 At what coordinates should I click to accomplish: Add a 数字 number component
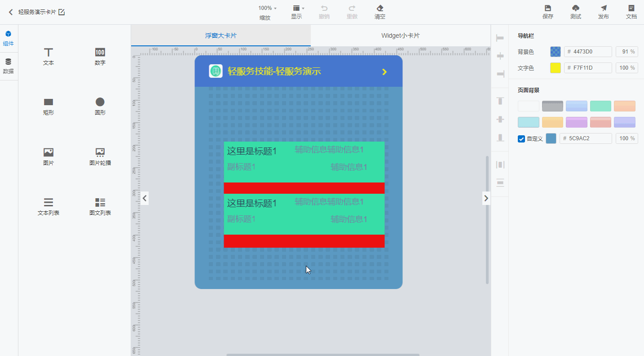tap(100, 57)
